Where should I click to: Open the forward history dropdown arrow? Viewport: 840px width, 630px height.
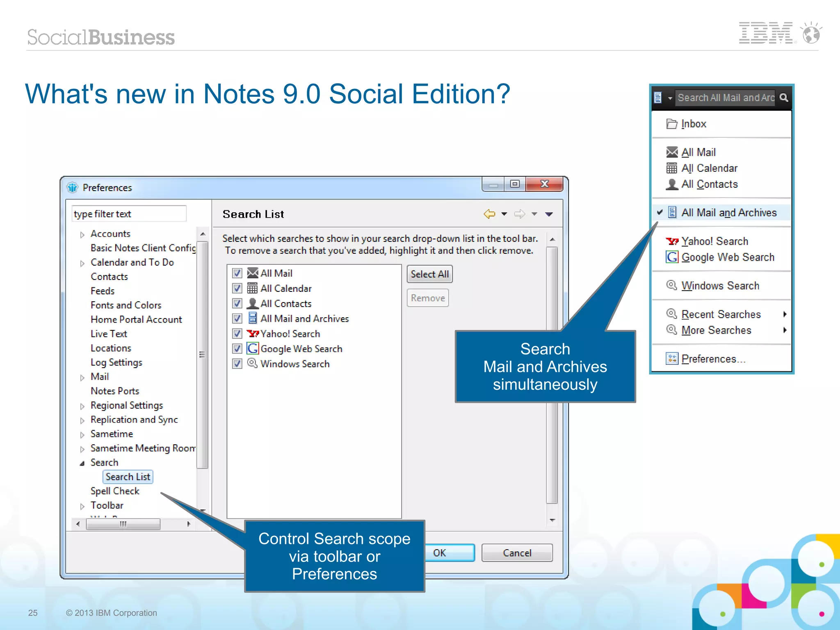[x=534, y=214]
